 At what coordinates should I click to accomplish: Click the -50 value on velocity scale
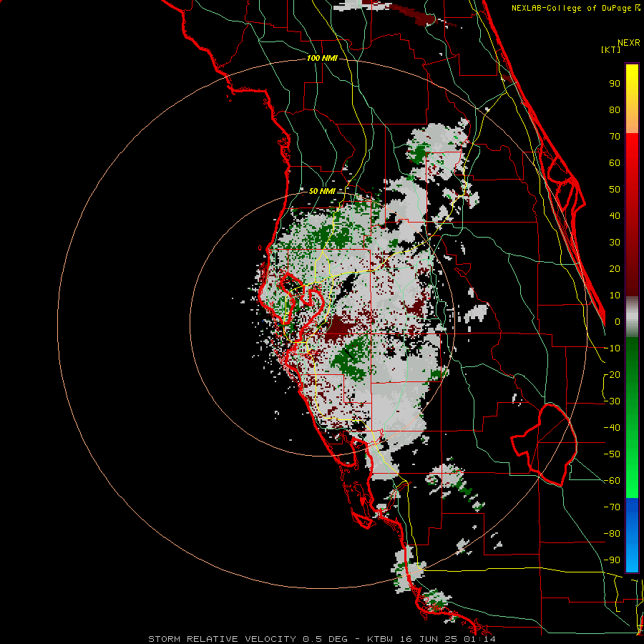click(612, 454)
